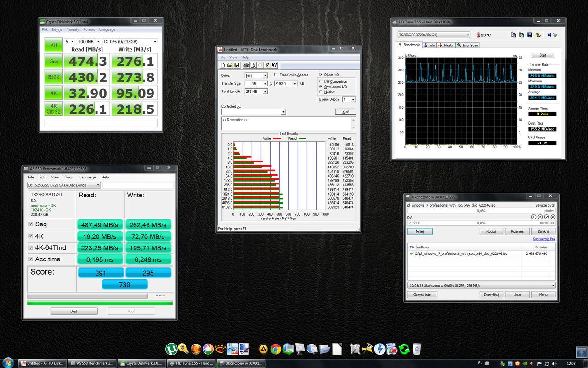Uncheck the 4K test checkbox in AS SSD
The height and width of the screenshot is (368, 588).
pyautogui.click(x=31, y=236)
